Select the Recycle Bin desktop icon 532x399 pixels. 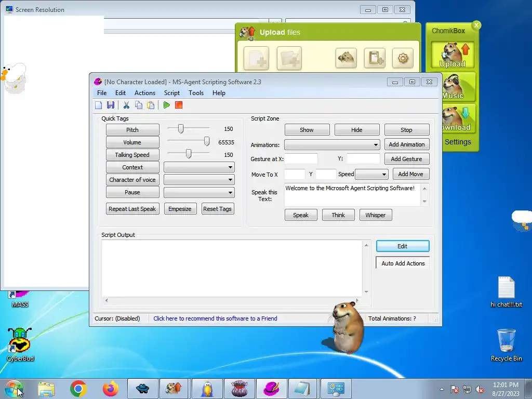pyautogui.click(x=506, y=345)
